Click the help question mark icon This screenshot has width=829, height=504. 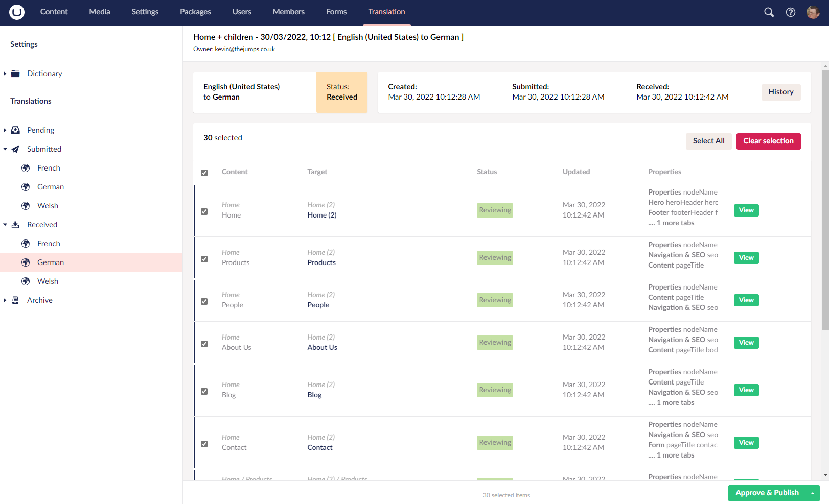coord(791,12)
